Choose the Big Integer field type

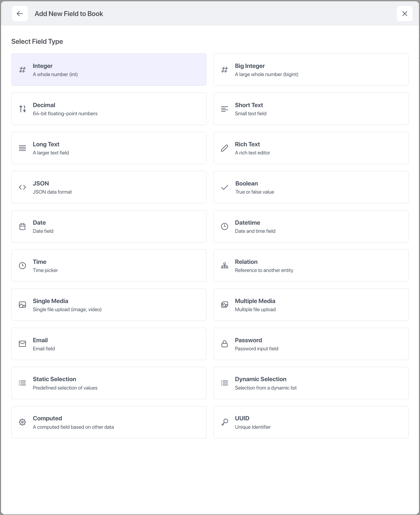pyautogui.click(x=311, y=70)
